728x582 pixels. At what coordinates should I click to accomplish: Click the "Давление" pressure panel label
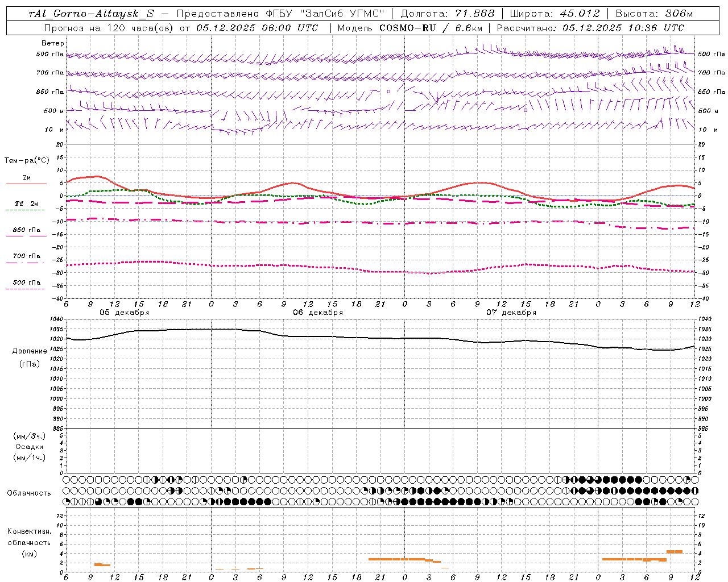click(29, 351)
